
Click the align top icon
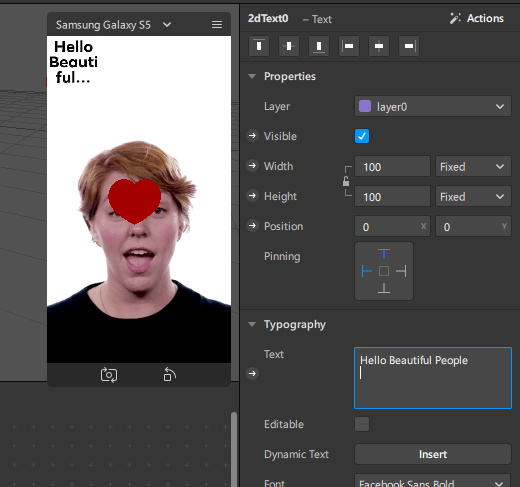259,46
